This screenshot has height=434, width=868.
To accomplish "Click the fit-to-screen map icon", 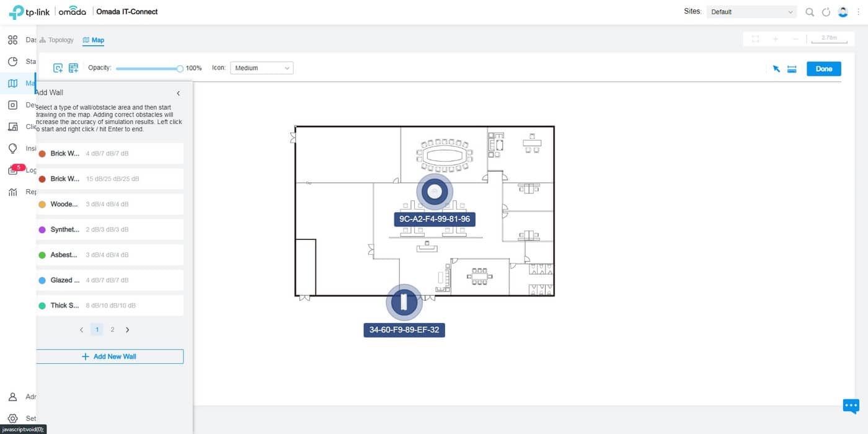I will (x=755, y=38).
